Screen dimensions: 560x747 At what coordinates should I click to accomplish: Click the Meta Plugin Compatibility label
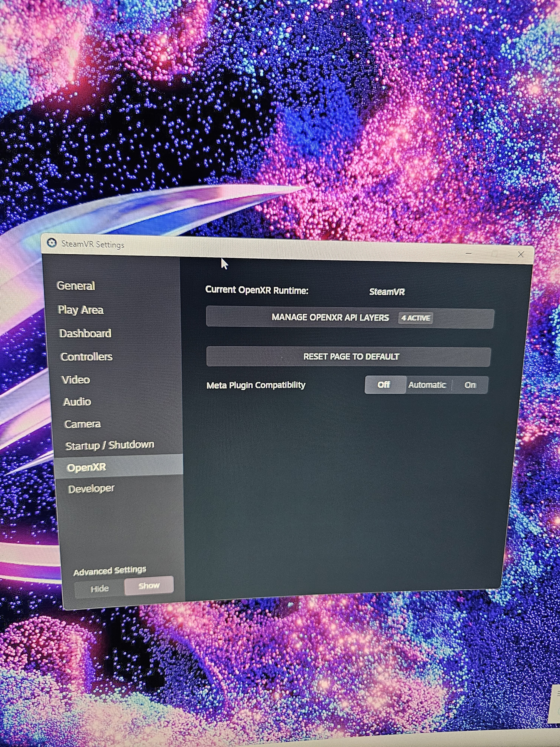click(256, 385)
